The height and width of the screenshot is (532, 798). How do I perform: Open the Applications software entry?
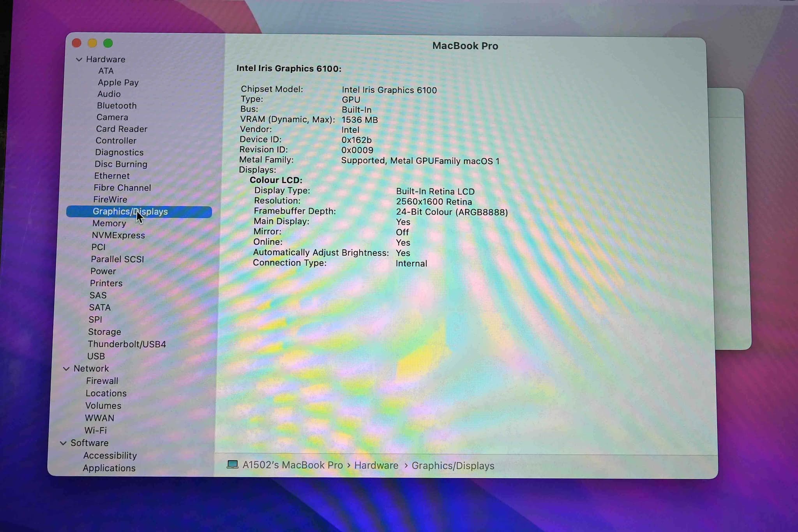click(x=109, y=468)
